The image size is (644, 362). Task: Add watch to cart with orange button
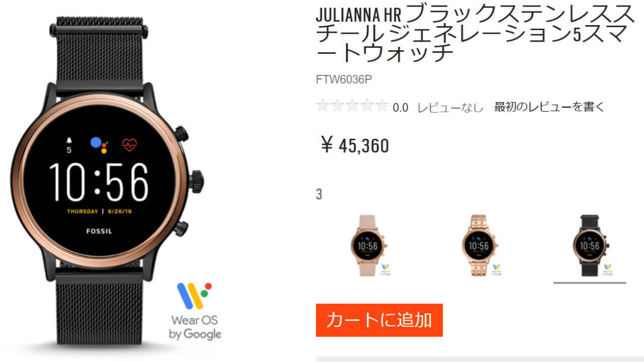pos(379,320)
